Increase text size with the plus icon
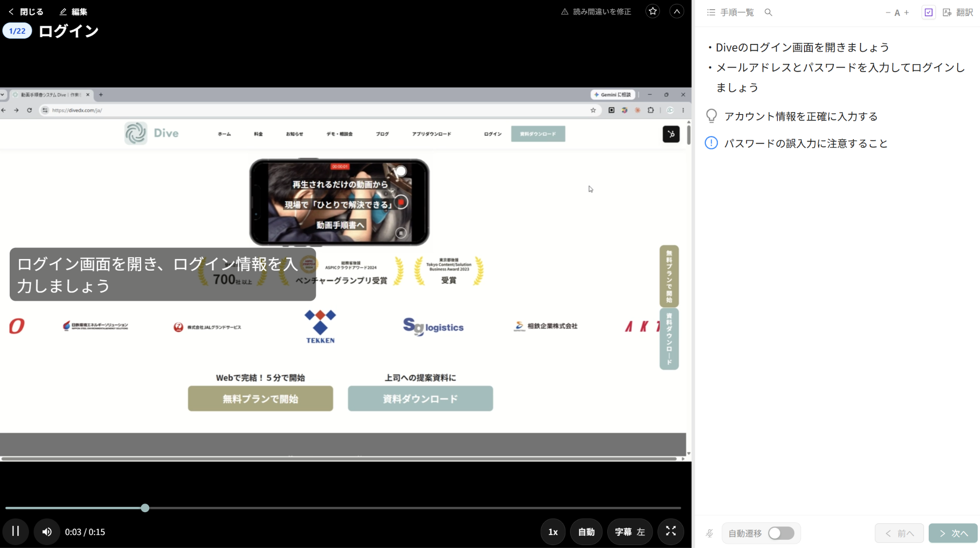 click(907, 13)
